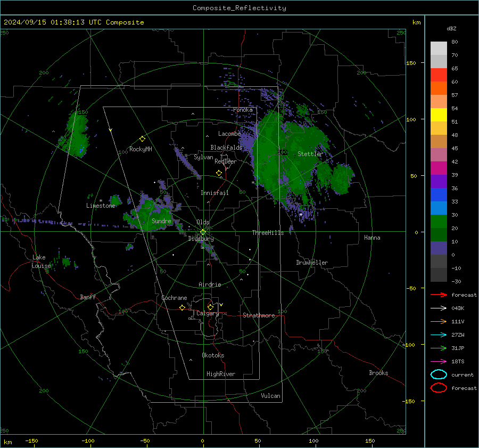Click the Airdrie label

pyautogui.click(x=210, y=284)
